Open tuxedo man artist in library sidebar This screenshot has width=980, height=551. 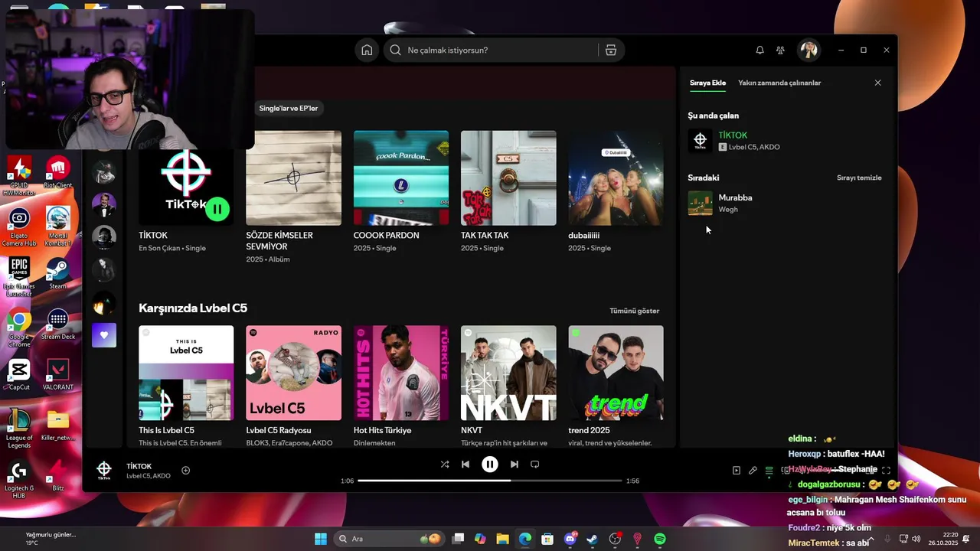[x=104, y=204]
